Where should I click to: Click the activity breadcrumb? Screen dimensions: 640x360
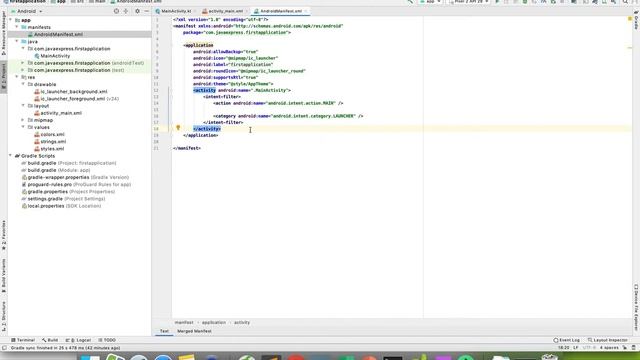click(x=242, y=322)
